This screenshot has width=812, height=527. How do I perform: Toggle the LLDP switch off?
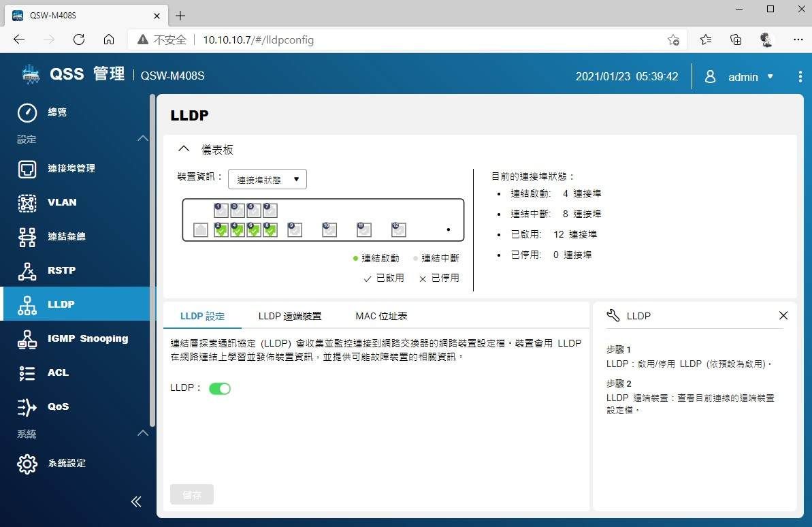pyautogui.click(x=220, y=388)
